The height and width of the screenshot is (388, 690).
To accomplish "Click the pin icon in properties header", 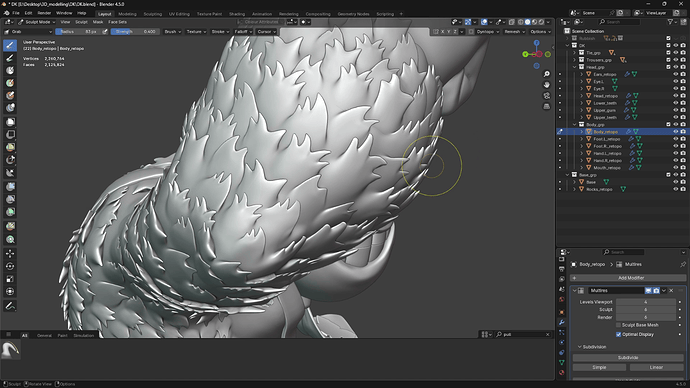I will pyautogui.click(x=683, y=264).
